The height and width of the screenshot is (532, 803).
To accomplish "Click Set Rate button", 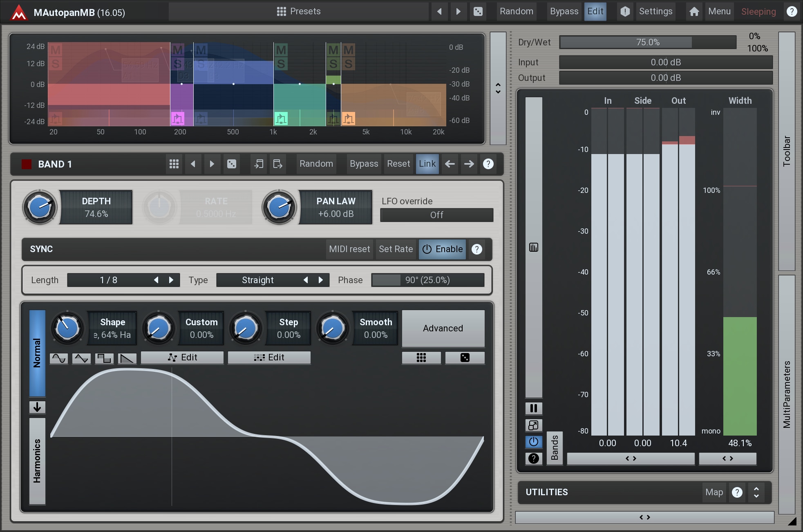I will point(396,249).
